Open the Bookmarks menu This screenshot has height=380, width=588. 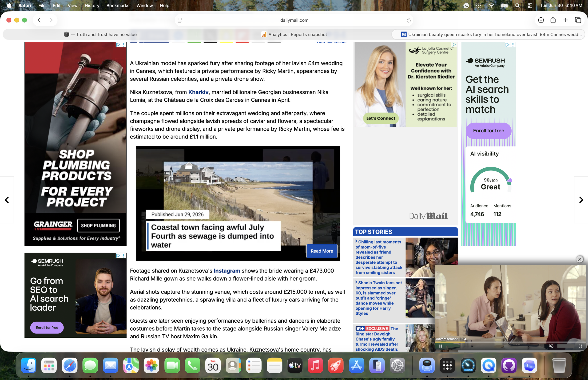(x=118, y=5)
